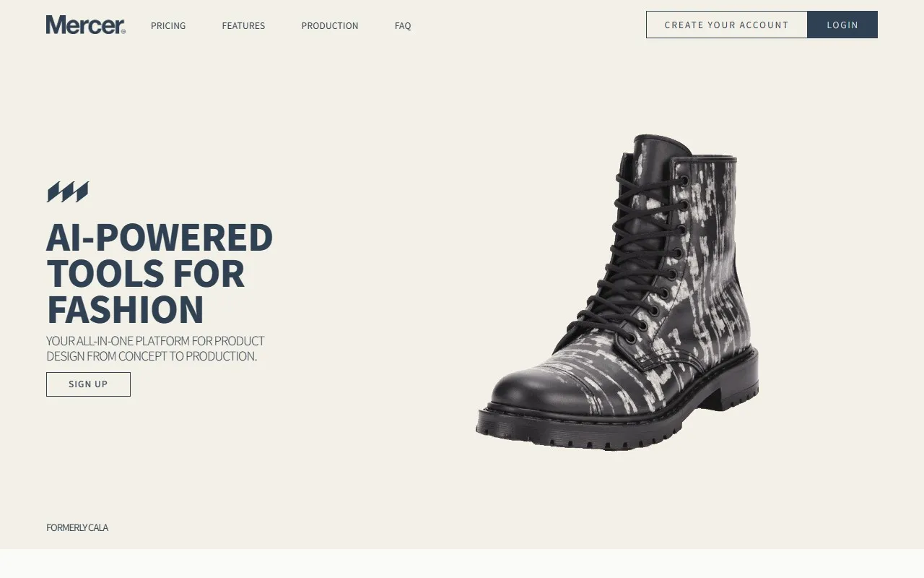Screen dimensions: 924x578
Task: Click the Create Your Account button
Action: click(727, 25)
